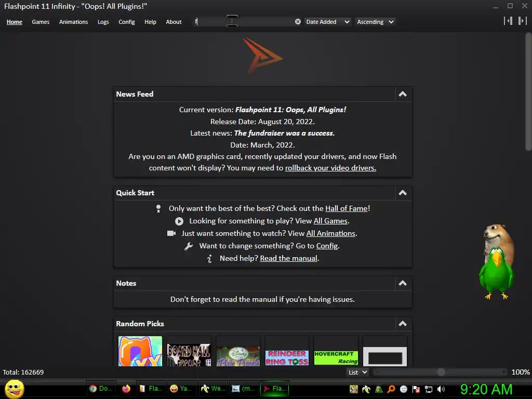Image resolution: width=532 pixels, height=399 pixels.
Task: Switch to the Fla... folder taskbar window
Action: click(151, 389)
